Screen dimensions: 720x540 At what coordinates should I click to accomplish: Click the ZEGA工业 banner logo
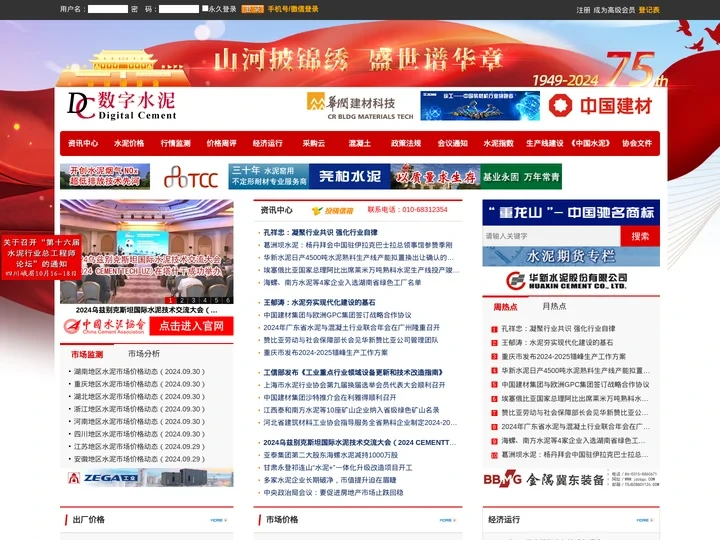pos(147,478)
